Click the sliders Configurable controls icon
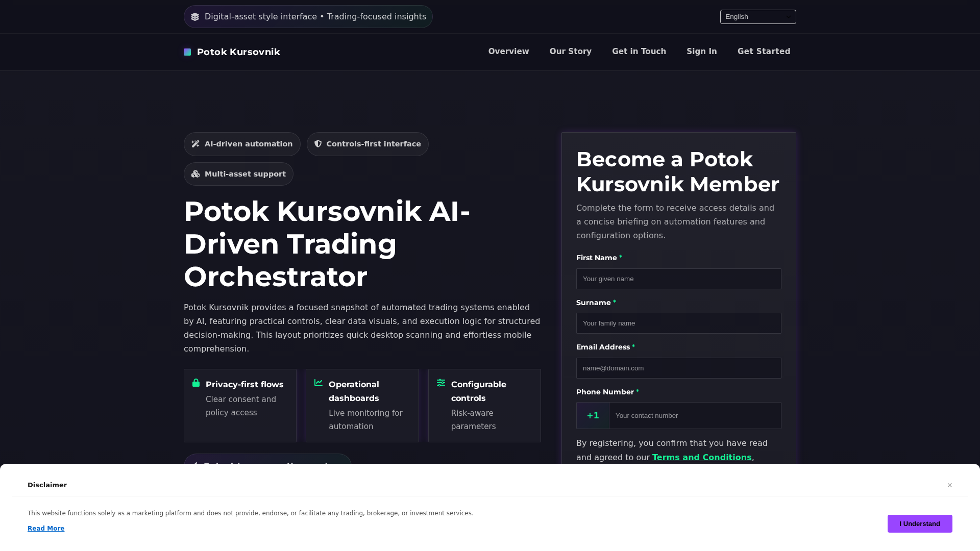This screenshot has height=551, width=980. click(441, 383)
